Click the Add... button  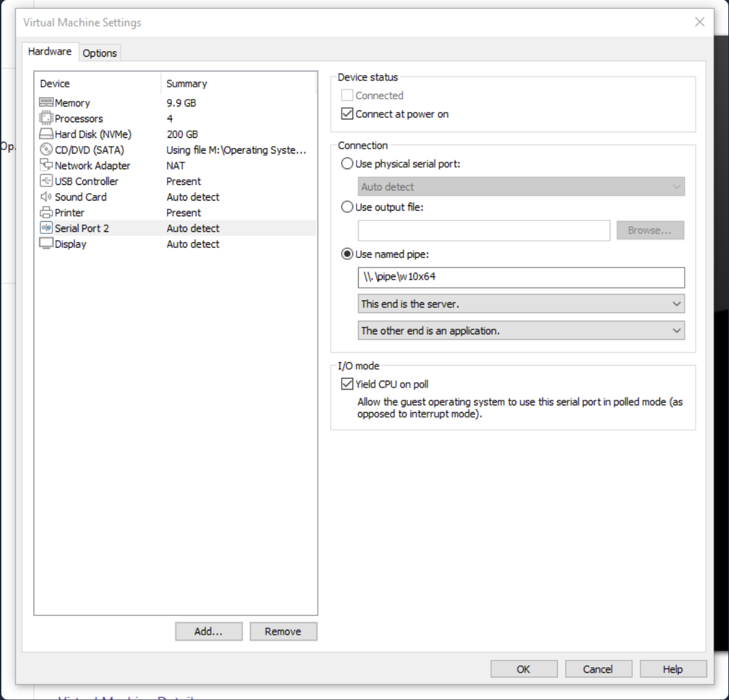click(209, 631)
